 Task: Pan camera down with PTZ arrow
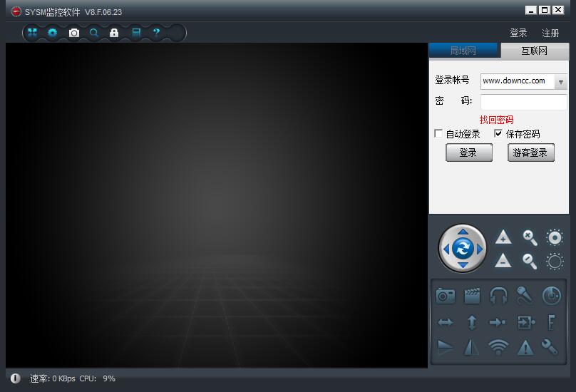[x=463, y=264]
